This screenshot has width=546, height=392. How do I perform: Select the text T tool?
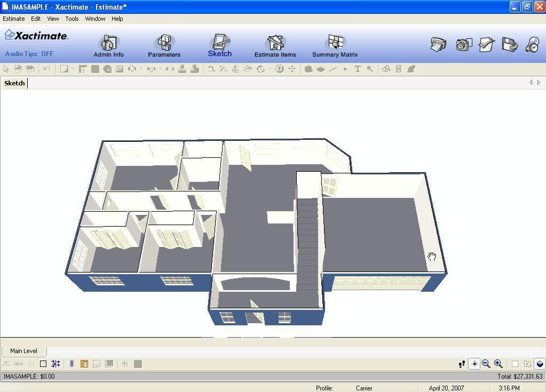pyautogui.click(x=358, y=69)
